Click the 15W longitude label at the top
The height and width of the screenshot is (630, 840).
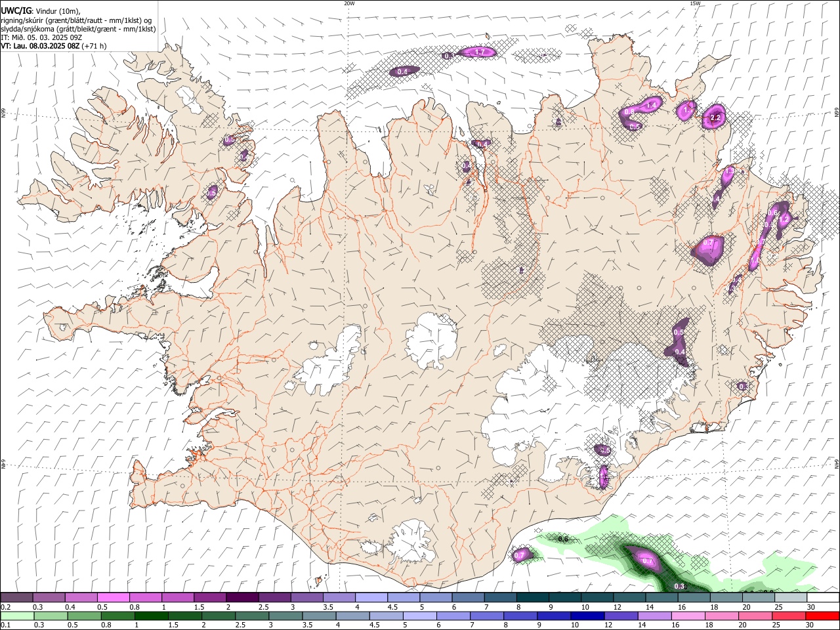tap(695, 3)
